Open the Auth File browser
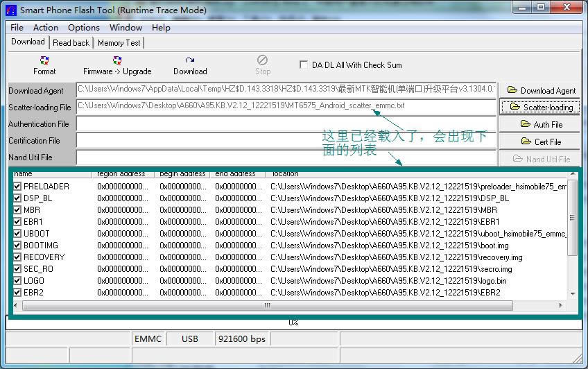Image resolution: width=588 pixels, height=369 pixels. click(x=541, y=124)
